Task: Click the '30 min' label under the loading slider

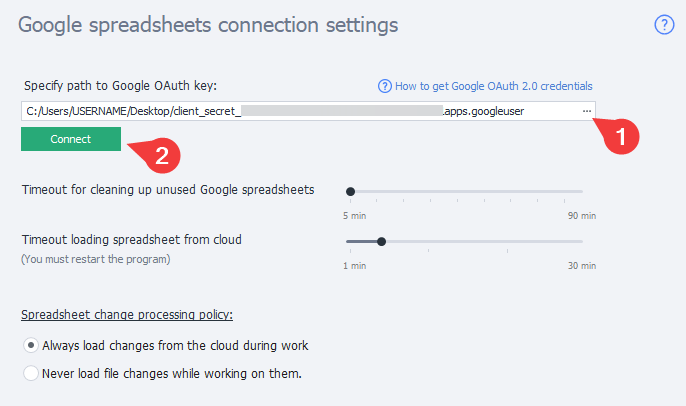Action: click(x=582, y=266)
